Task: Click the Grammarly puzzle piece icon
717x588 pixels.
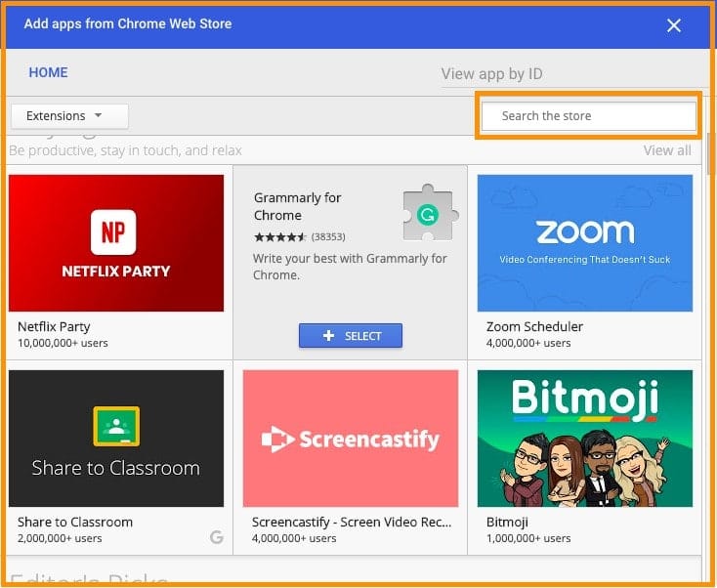Action: tap(428, 212)
